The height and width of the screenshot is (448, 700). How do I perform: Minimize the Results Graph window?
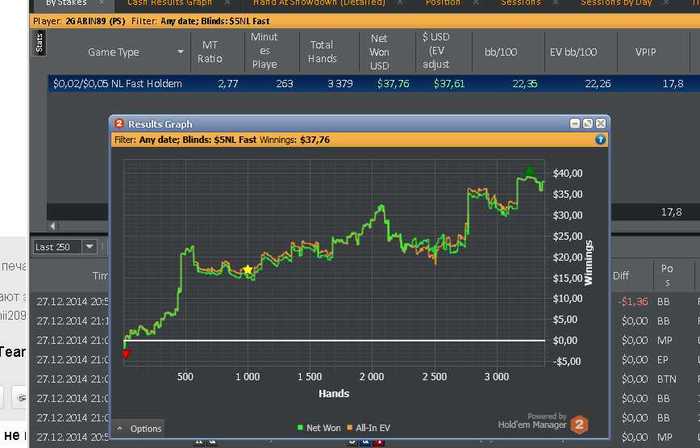click(575, 124)
